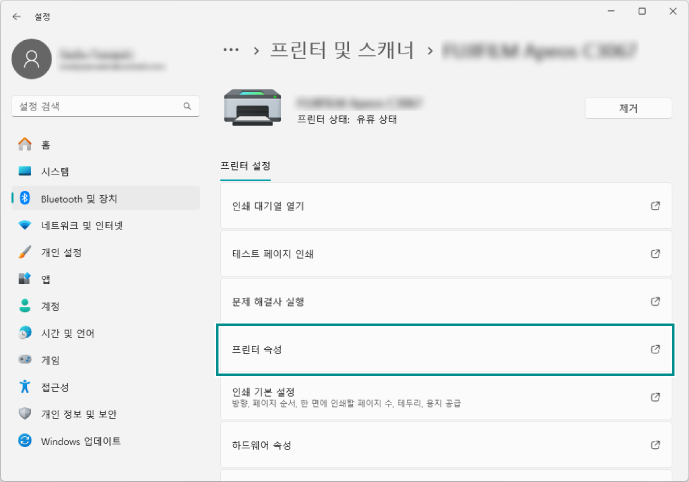Expand the breadcrumb ellipsis menu

pyautogui.click(x=231, y=50)
